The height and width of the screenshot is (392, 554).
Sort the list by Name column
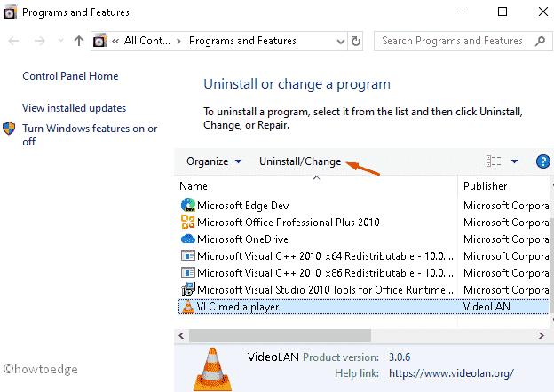pos(194,186)
